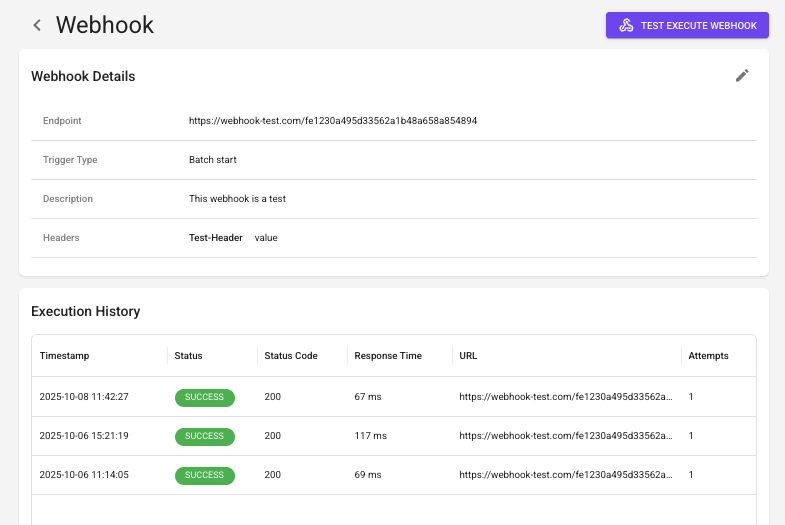Image resolution: width=785 pixels, height=525 pixels.
Task: Click the SUCCESS badge in the first row
Action: point(204,397)
